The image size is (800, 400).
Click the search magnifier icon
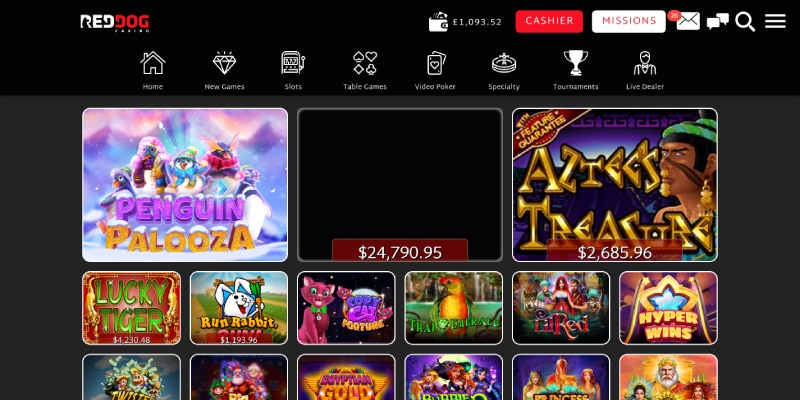[745, 21]
